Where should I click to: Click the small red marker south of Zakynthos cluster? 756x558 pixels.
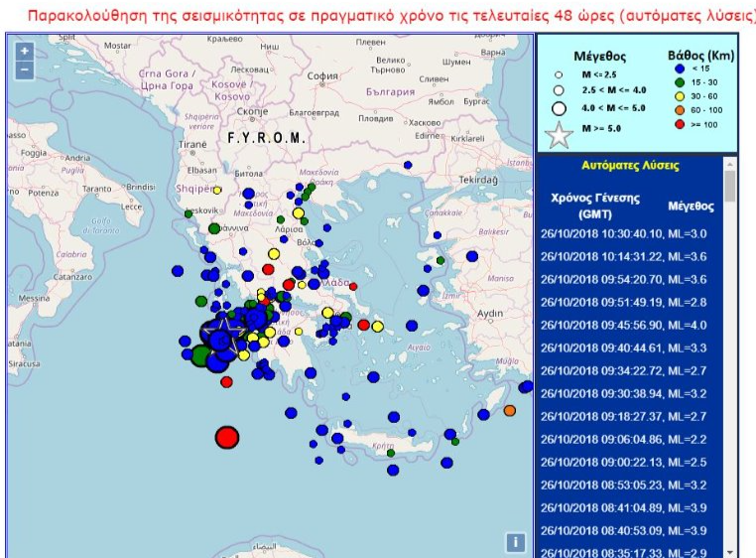point(226,382)
